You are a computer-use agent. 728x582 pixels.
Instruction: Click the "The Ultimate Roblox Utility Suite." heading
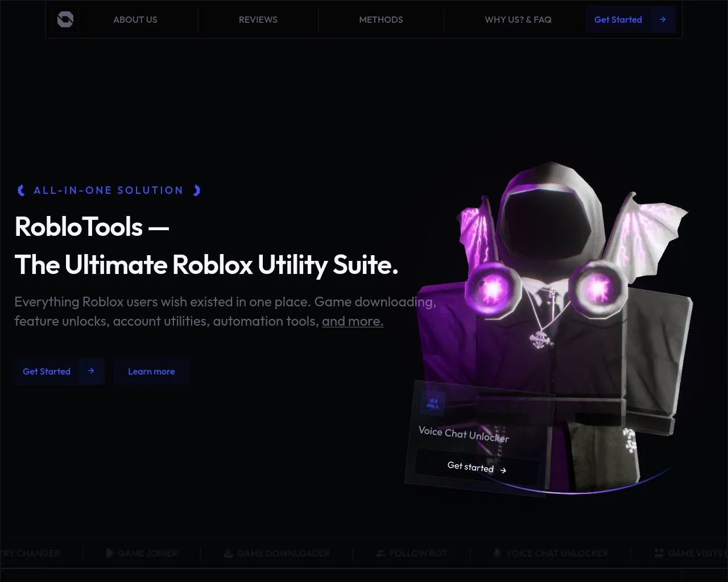pos(206,265)
